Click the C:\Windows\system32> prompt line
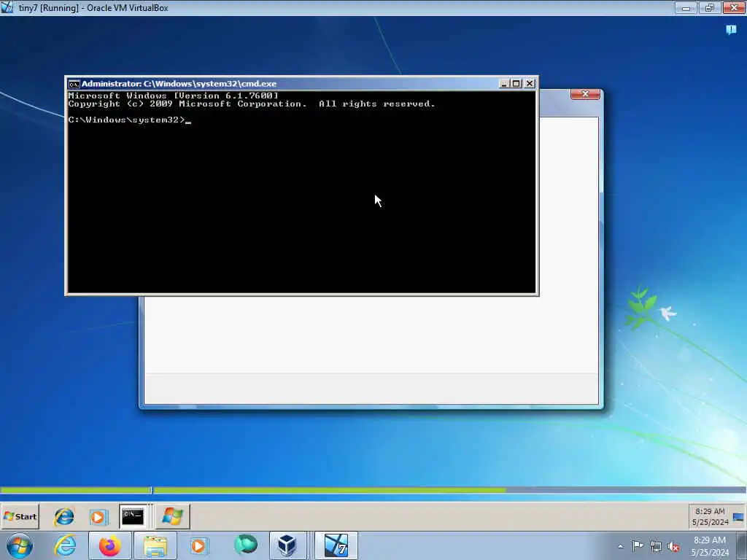Image resolution: width=747 pixels, height=560 pixels. [x=130, y=120]
